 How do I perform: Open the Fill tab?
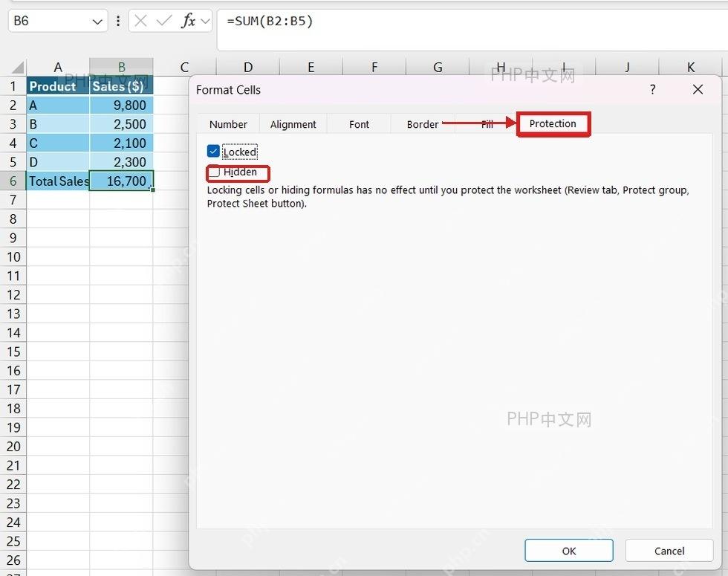tap(487, 125)
